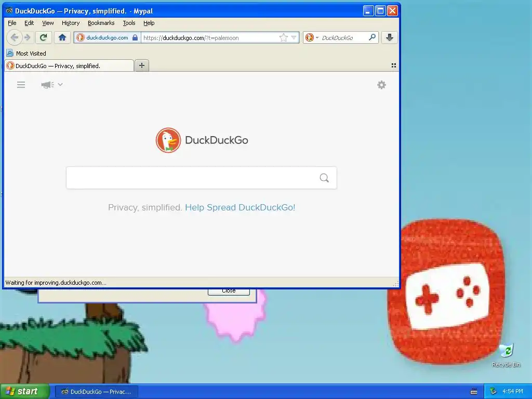Open the History menu

[71, 23]
